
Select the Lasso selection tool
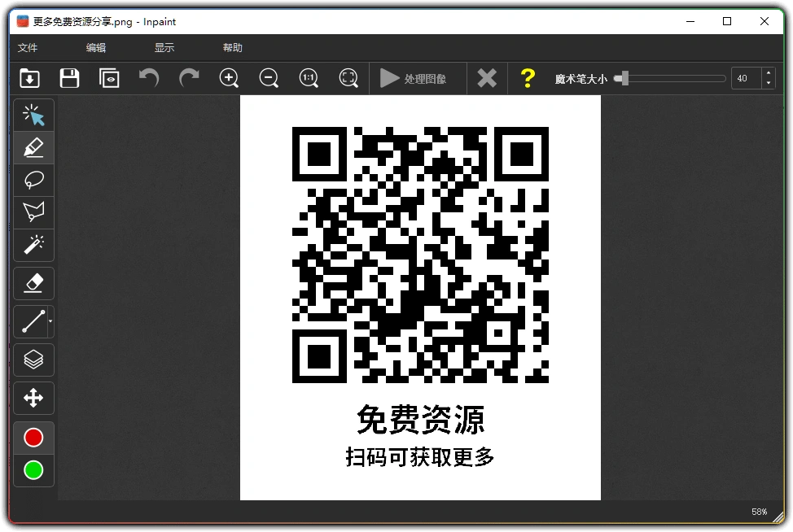click(x=33, y=181)
